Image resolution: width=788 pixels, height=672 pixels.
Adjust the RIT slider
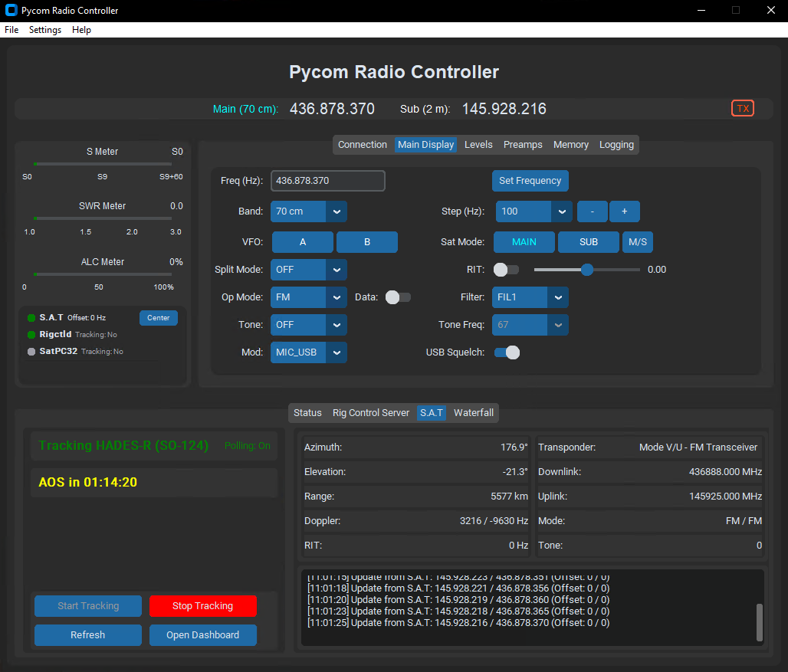tap(587, 269)
